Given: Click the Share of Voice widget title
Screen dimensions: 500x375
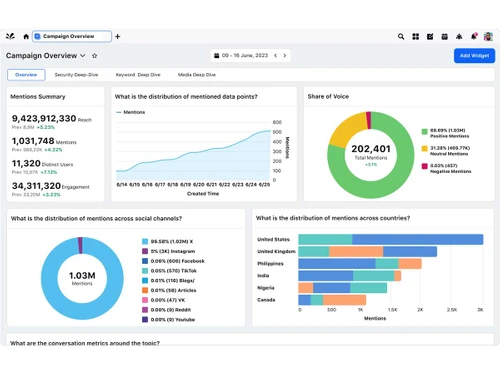Looking at the screenshot, I should coord(328,96).
